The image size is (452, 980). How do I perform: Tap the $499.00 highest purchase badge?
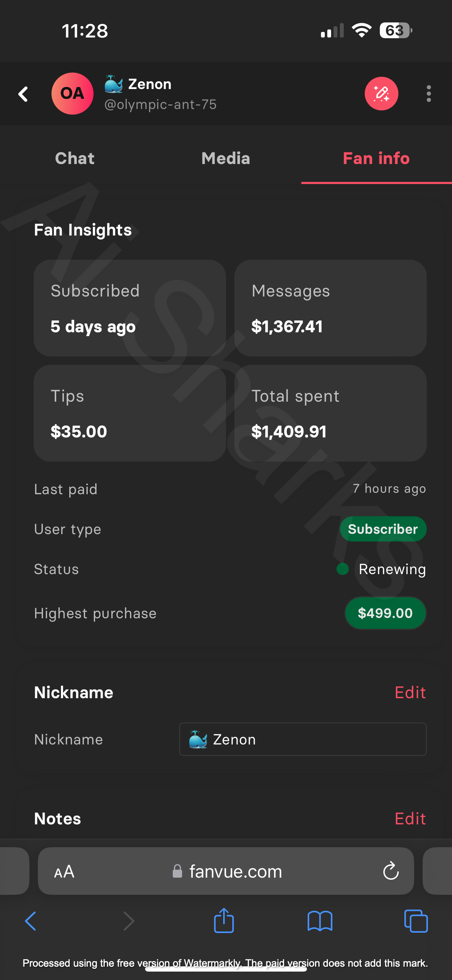point(385,613)
